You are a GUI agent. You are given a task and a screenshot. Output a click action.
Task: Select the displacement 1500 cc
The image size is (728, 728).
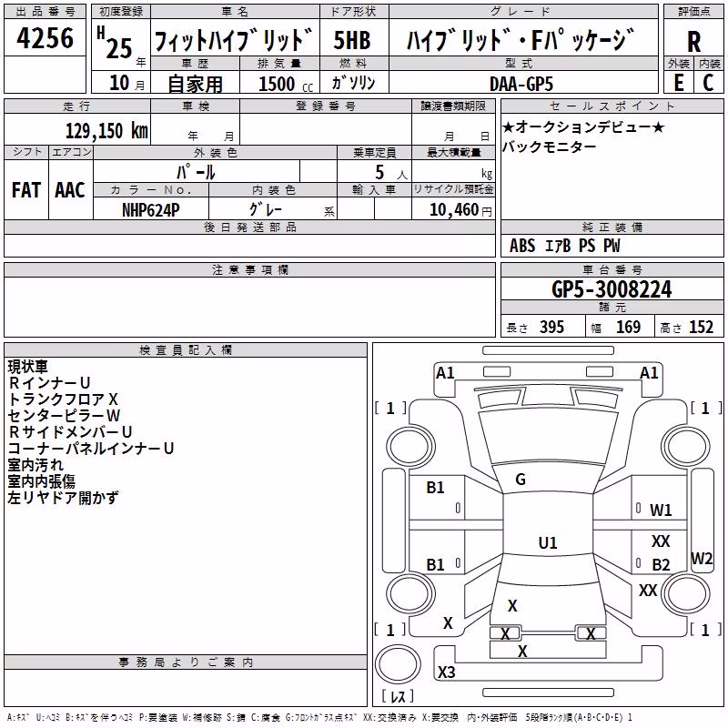(286, 84)
